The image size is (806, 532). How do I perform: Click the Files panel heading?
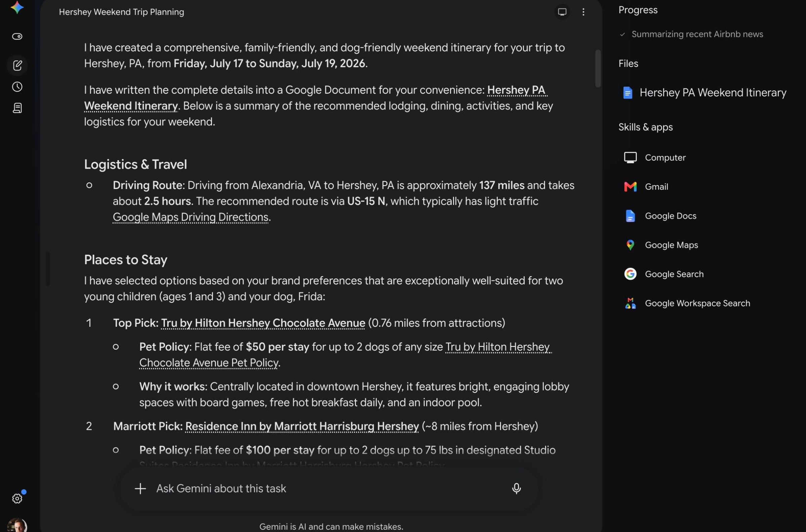pyautogui.click(x=628, y=64)
